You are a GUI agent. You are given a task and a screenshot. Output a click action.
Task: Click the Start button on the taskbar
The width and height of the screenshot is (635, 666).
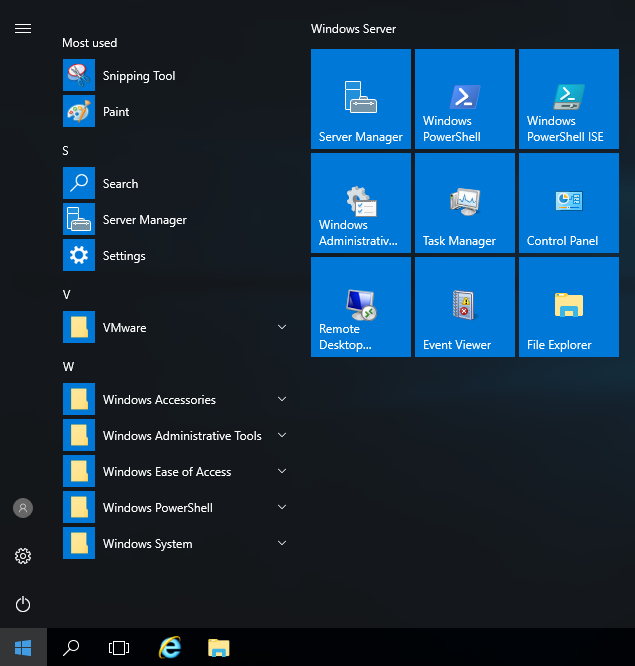click(x=23, y=647)
